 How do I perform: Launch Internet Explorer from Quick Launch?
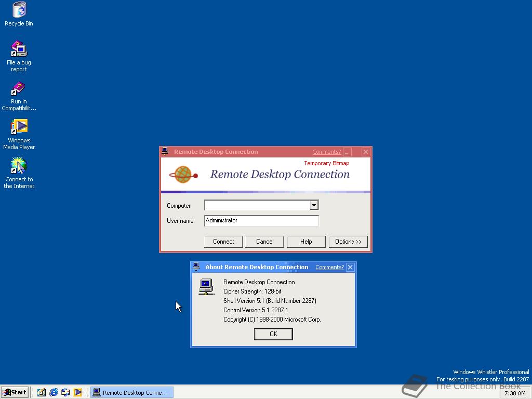(54, 393)
